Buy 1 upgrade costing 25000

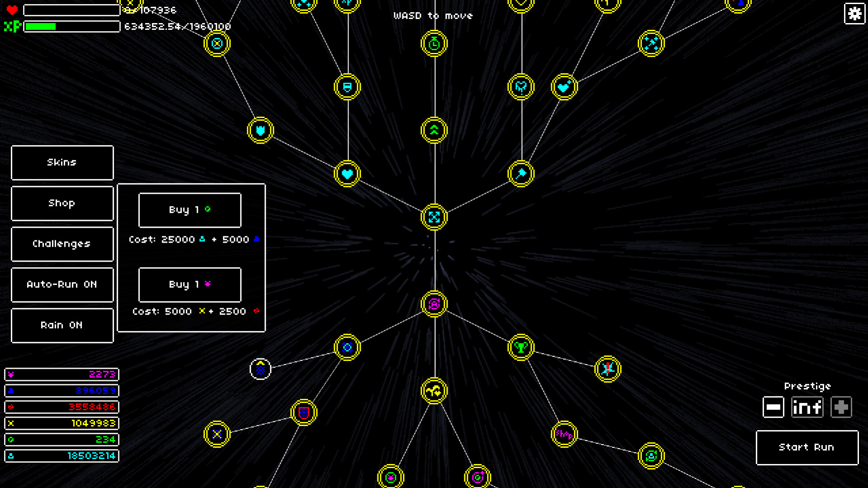click(190, 210)
